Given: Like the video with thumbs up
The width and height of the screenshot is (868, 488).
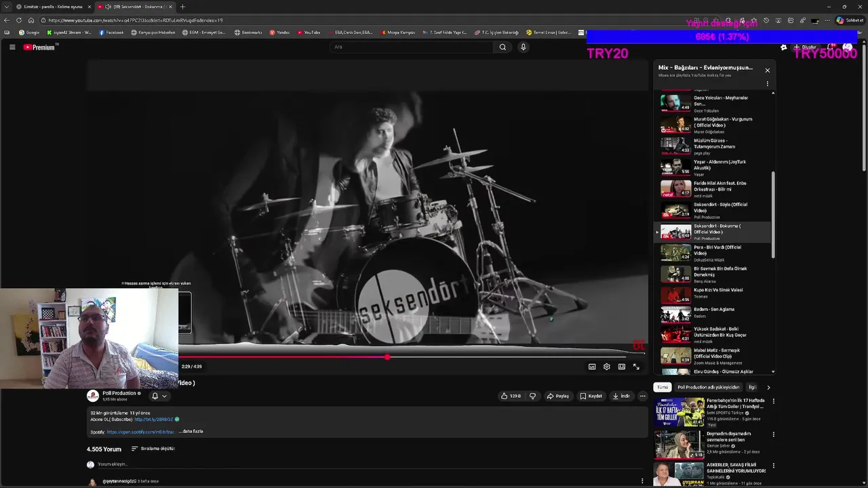Looking at the screenshot, I should (511, 396).
